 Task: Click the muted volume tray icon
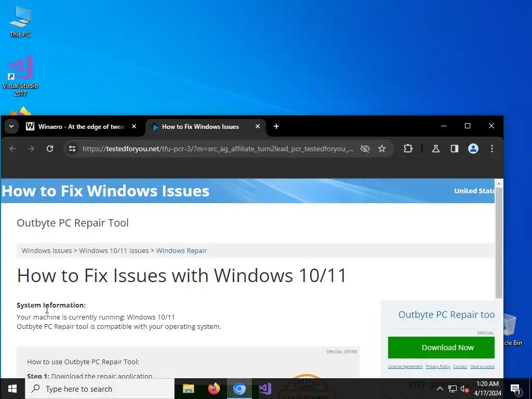click(x=464, y=389)
